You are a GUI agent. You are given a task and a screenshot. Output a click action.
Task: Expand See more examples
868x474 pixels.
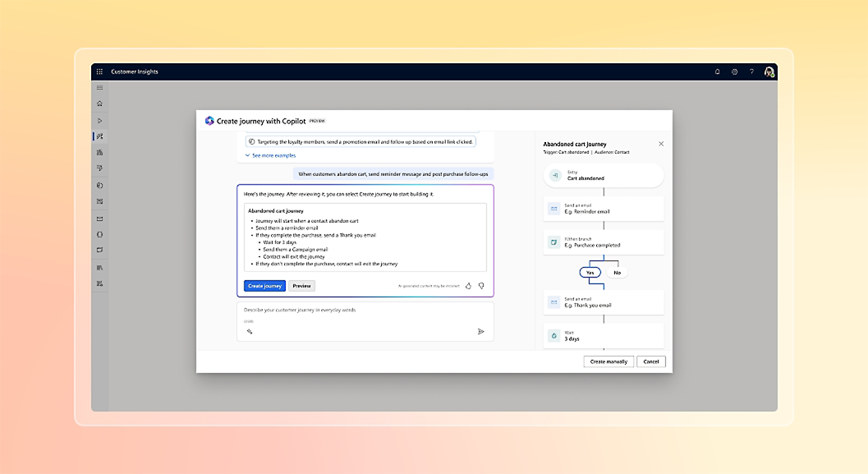click(x=270, y=155)
